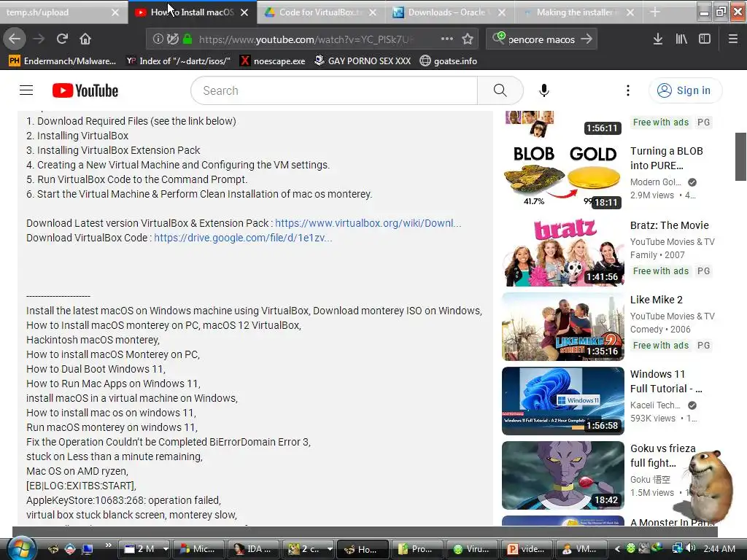Open dropdown arrow on '2 c...' taskbar group

[329, 549]
